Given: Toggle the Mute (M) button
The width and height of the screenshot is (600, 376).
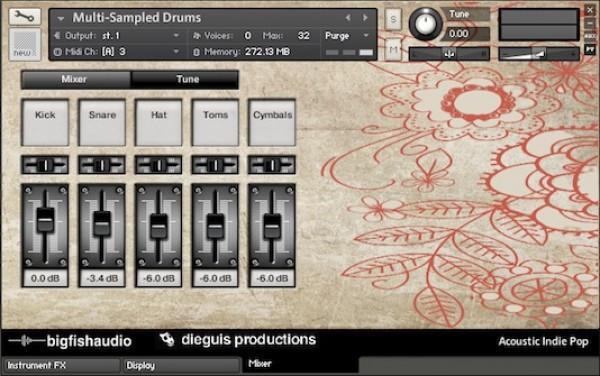Looking at the screenshot, I should (x=393, y=50).
